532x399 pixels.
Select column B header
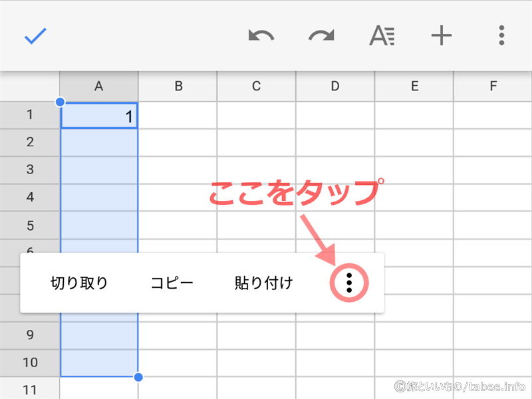[178, 86]
